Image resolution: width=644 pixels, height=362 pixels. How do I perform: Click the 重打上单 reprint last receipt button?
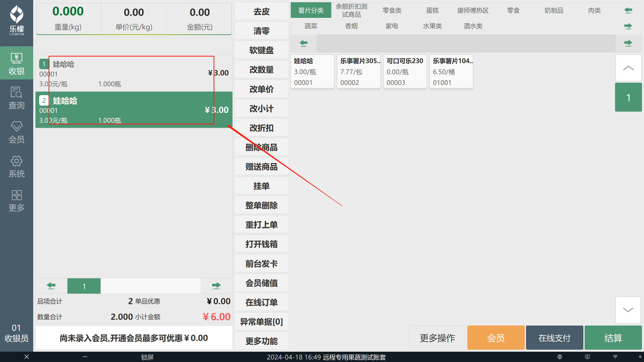(262, 224)
